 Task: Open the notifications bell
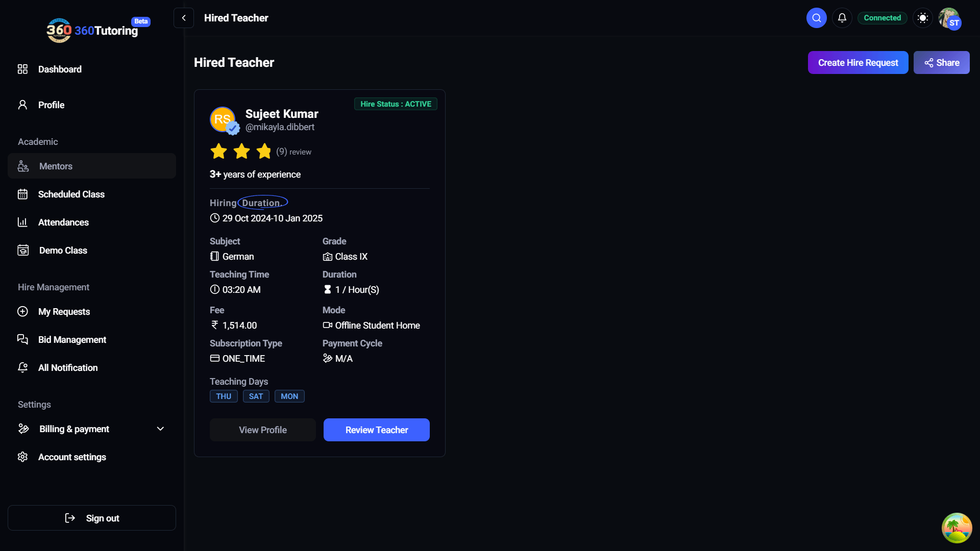(842, 18)
